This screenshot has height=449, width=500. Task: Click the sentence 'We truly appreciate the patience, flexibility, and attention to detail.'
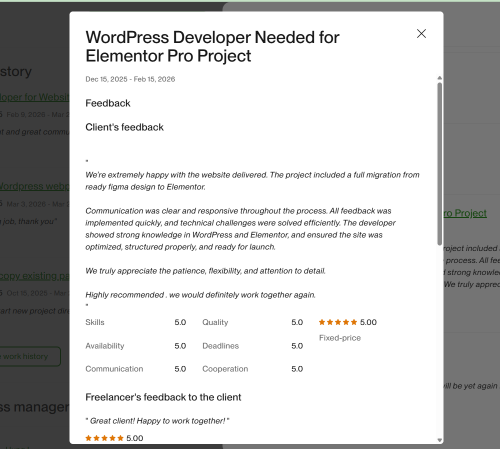pos(205,271)
